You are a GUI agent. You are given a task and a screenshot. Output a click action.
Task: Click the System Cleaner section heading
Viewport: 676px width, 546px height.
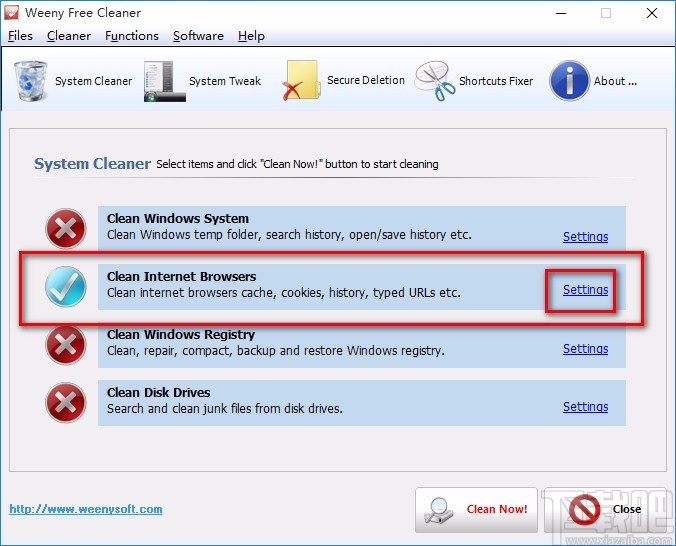click(92, 163)
